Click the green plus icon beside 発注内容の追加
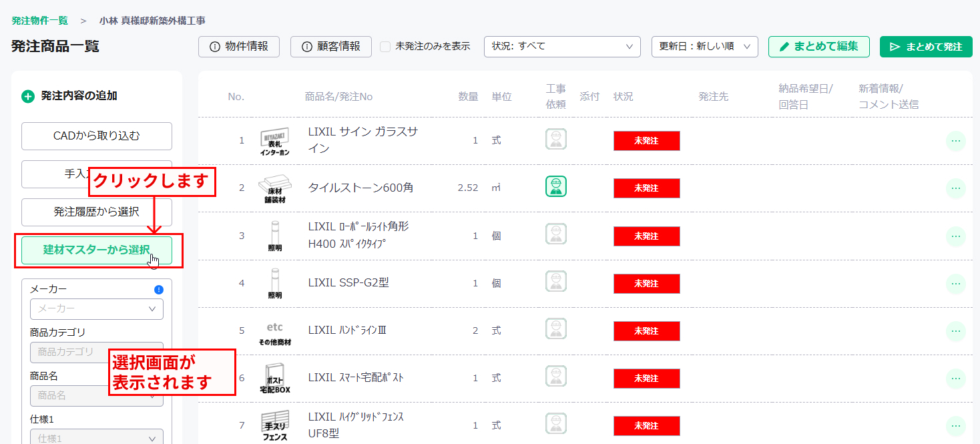 [28, 96]
